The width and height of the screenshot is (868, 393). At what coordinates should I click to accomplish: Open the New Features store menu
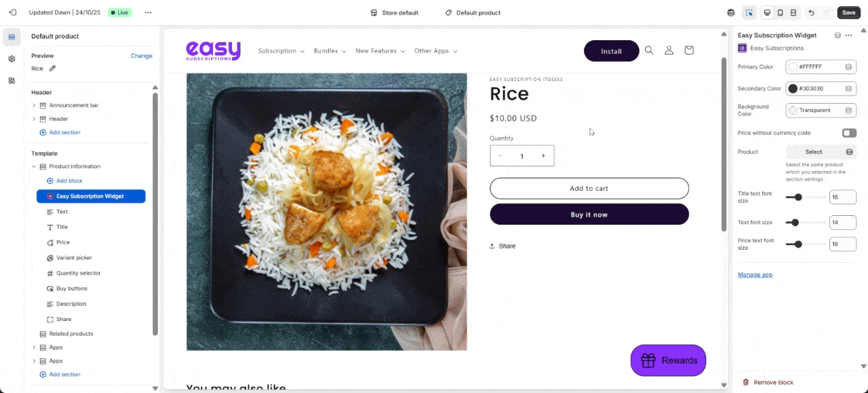[380, 51]
